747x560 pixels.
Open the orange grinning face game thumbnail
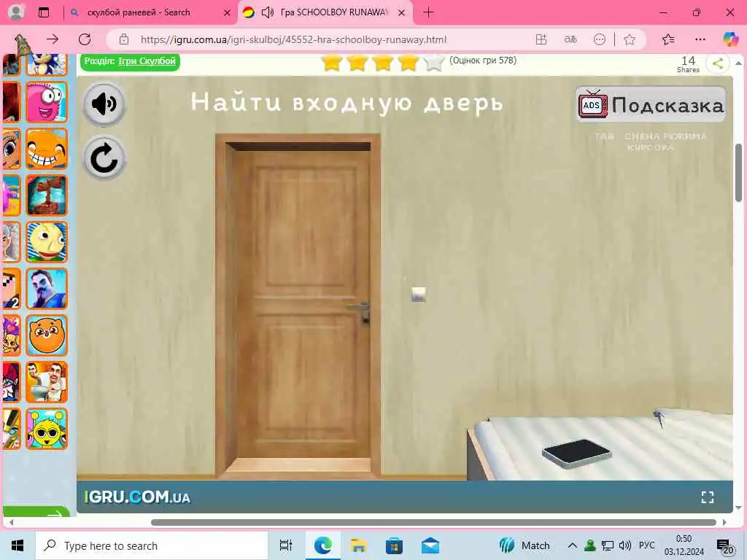(x=47, y=149)
